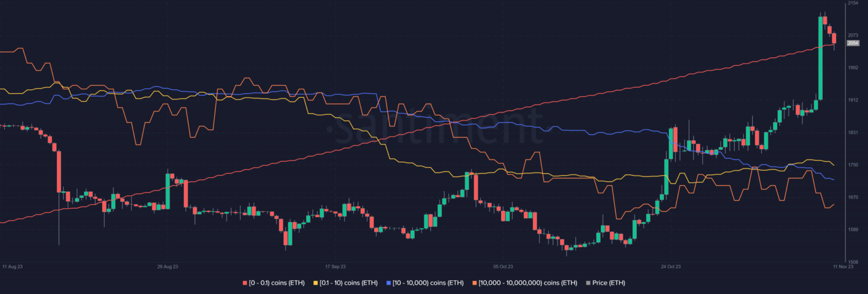Viewport: 868px width, 294px height.
Task: Click the 1750 y-axis price label
Action: pyautogui.click(x=853, y=165)
